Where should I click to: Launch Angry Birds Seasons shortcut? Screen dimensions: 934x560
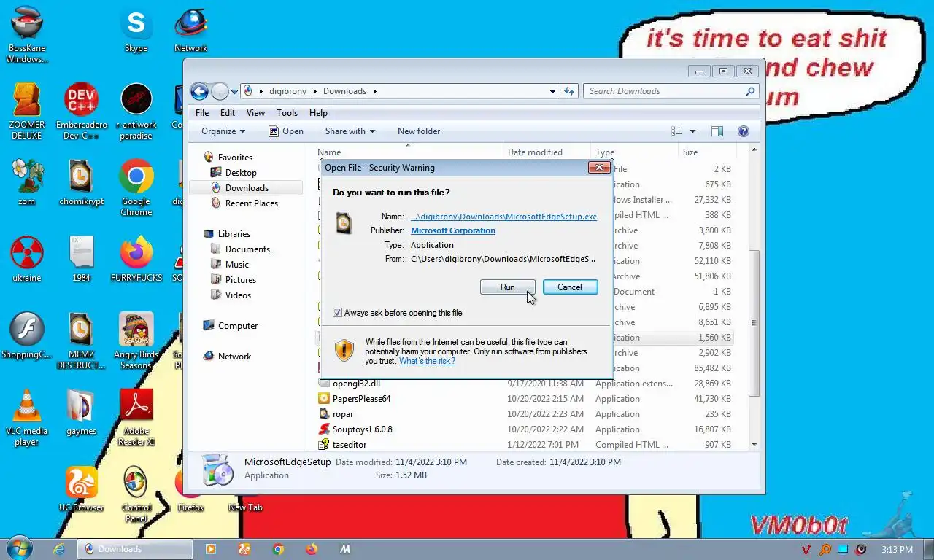136,341
